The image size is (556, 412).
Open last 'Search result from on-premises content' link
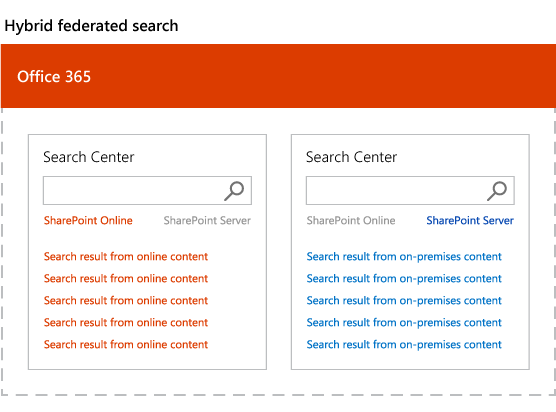point(404,344)
